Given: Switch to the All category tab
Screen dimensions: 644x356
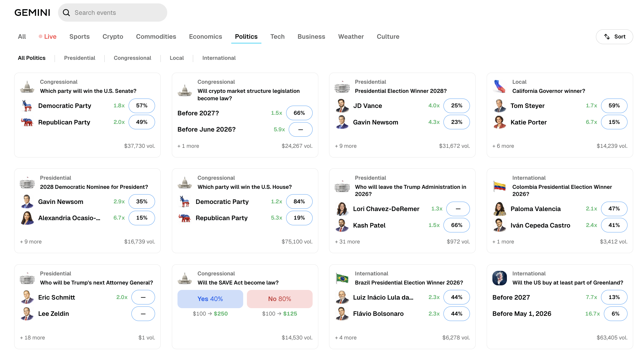Looking at the screenshot, I should pyautogui.click(x=22, y=36).
